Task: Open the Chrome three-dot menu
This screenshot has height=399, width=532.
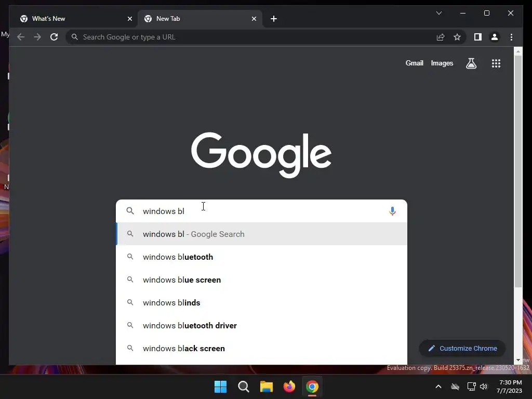Action: [x=511, y=37]
